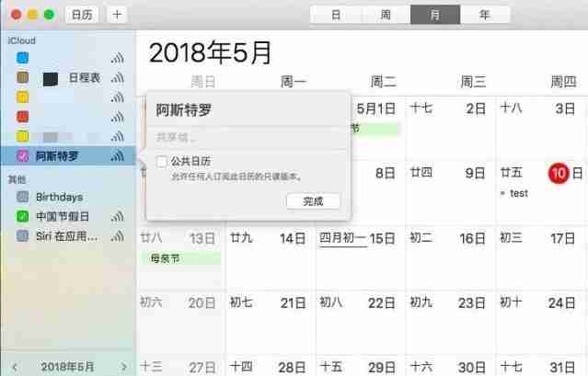
Task: Switch to 周 week view tab
Action: click(386, 15)
